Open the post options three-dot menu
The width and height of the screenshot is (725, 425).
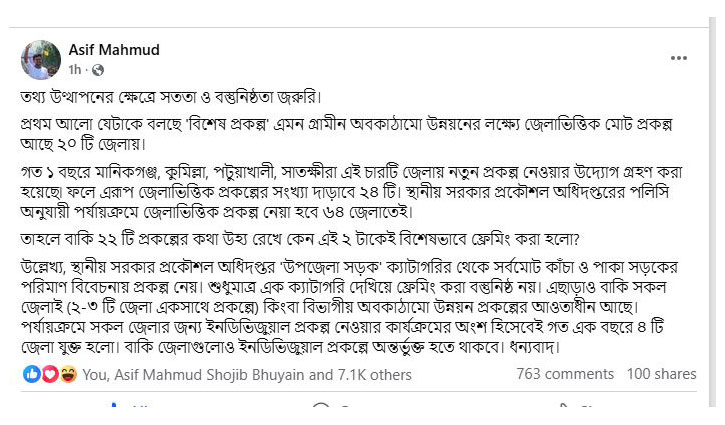tap(680, 59)
